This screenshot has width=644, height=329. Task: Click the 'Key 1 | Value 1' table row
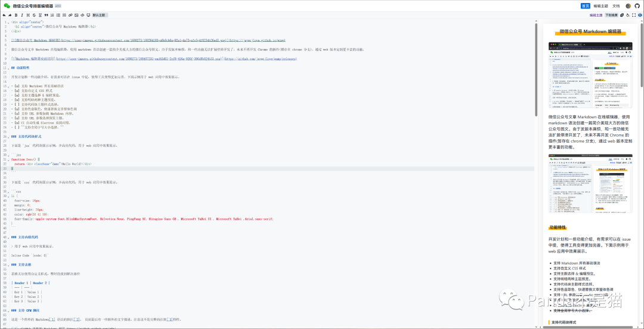click(27, 292)
